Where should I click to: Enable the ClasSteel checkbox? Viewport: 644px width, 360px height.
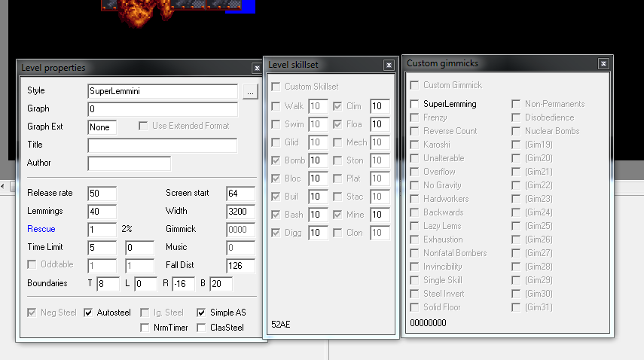click(202, 328)
